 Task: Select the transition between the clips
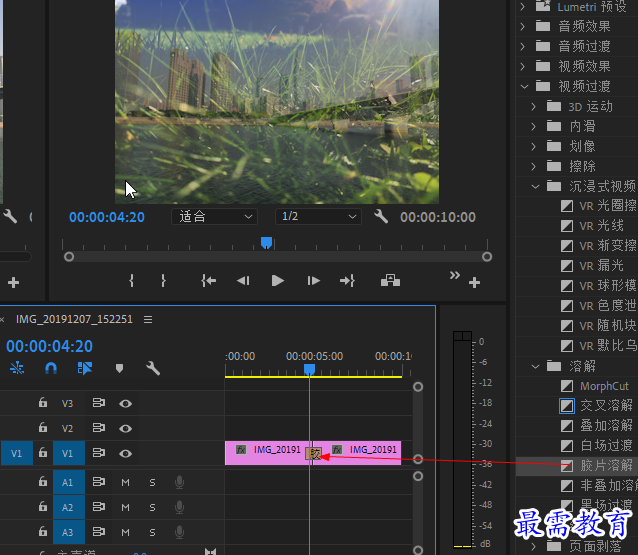point(314,453)
